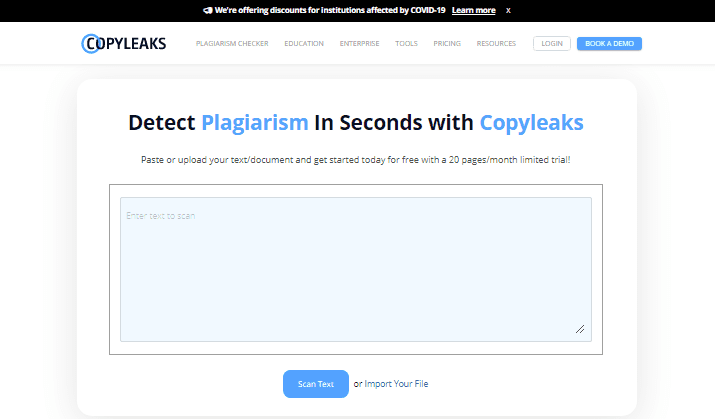Image resolution: width=715 pixels, height=419 pixels.
Task: Focus the Enter text to scan field
Action: 356,269
